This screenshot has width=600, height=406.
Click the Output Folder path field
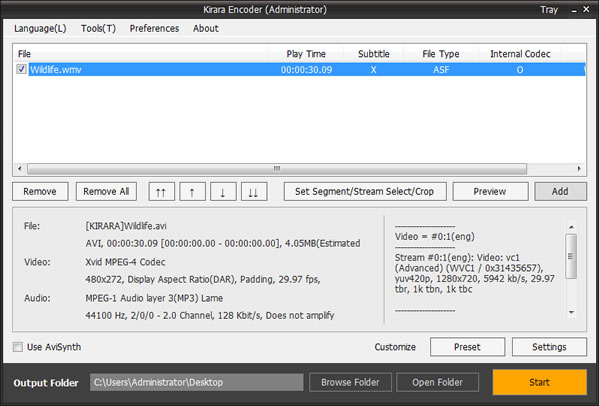point(195,382)
